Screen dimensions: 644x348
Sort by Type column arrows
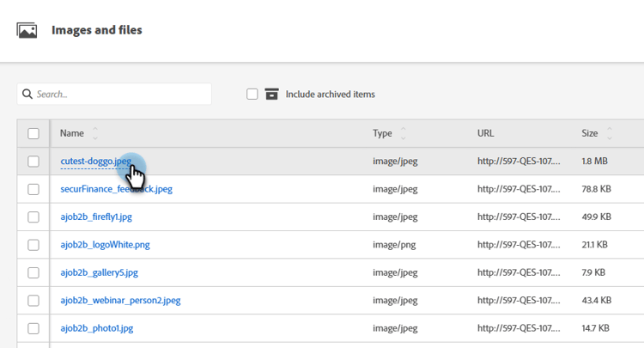[404, 133]
